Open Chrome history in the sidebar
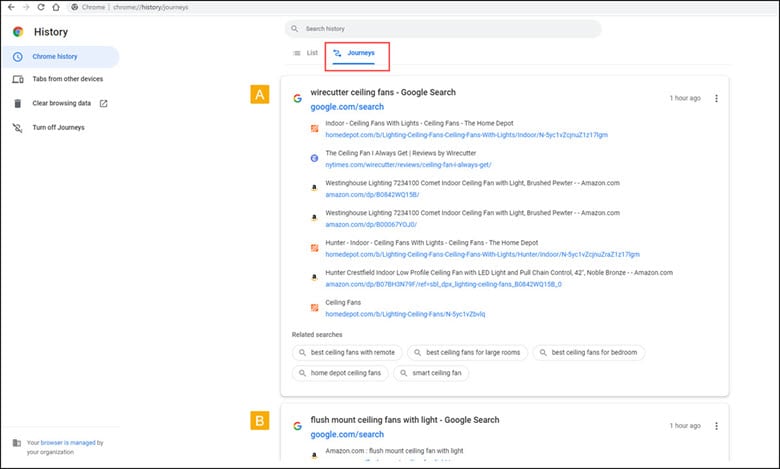The height and width of the screenshot is (469, 780). click(61, 57)
